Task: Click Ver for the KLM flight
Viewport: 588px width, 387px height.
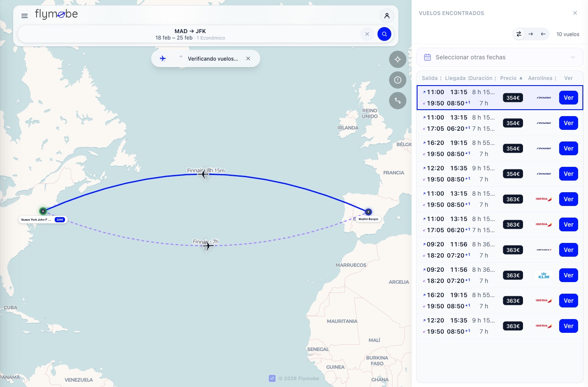Action: 569,275
